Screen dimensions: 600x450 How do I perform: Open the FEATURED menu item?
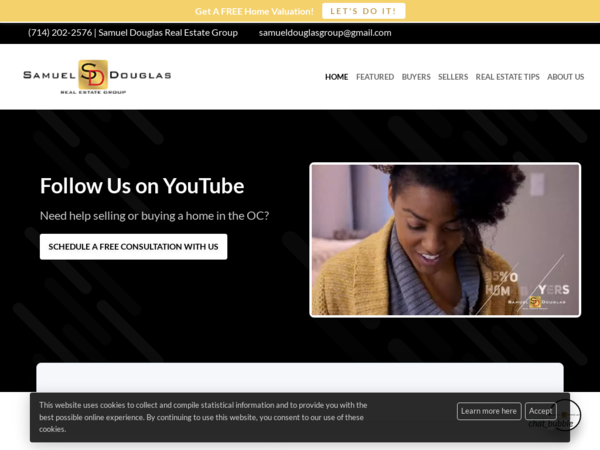(375, 77)
